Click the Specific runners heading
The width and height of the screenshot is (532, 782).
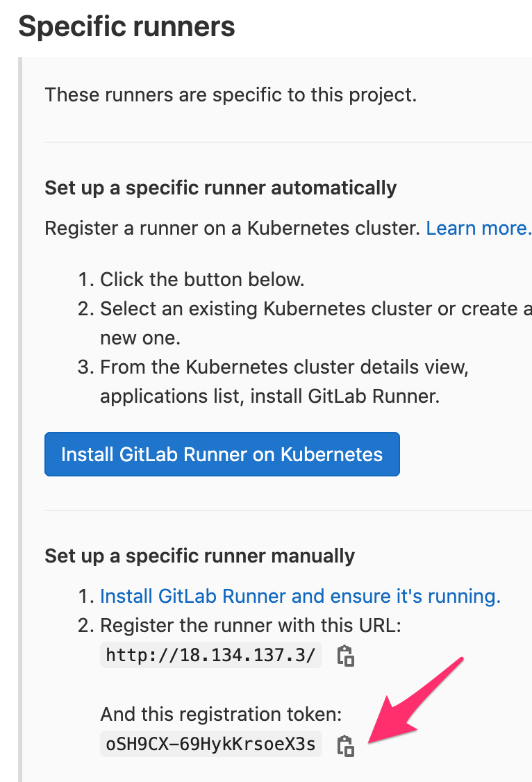(126, 26)
